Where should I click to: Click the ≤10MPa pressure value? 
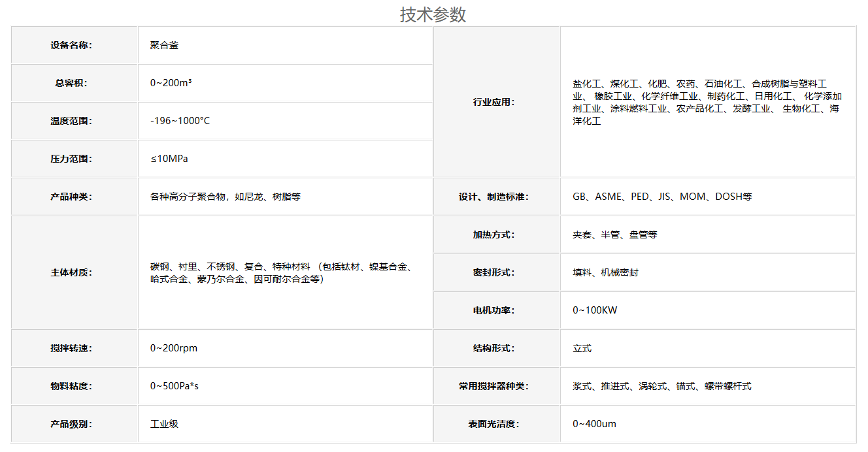coord(169,159)
